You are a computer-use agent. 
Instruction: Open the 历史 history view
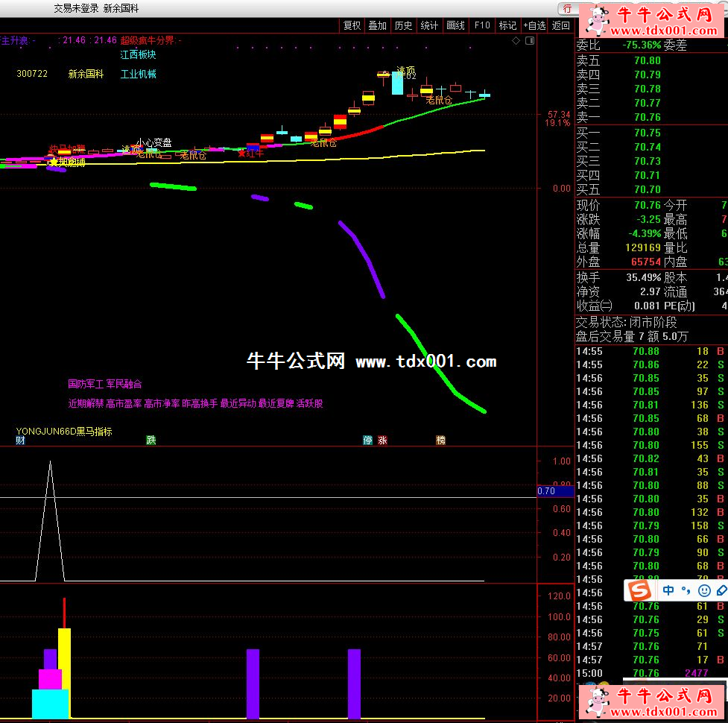tap(403, 25)
